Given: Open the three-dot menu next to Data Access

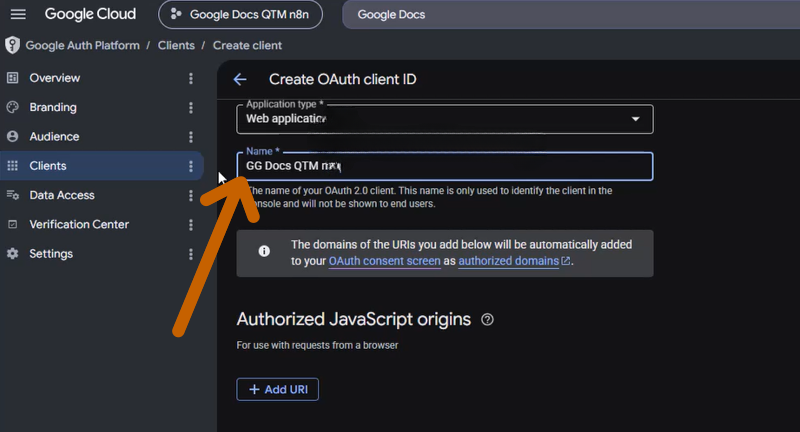Looking at the screenshot, I should click(191, 195).
